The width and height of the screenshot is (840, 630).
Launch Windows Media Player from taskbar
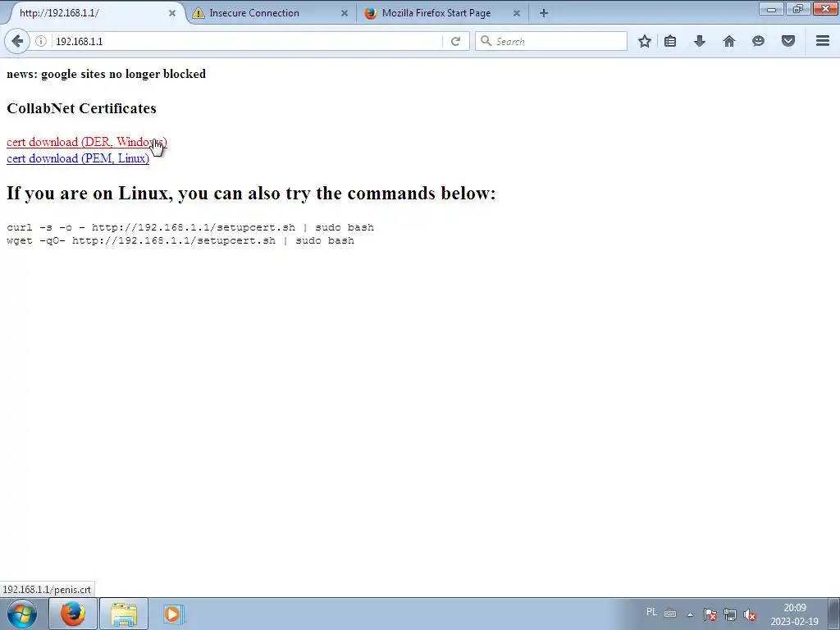(172, 614)
